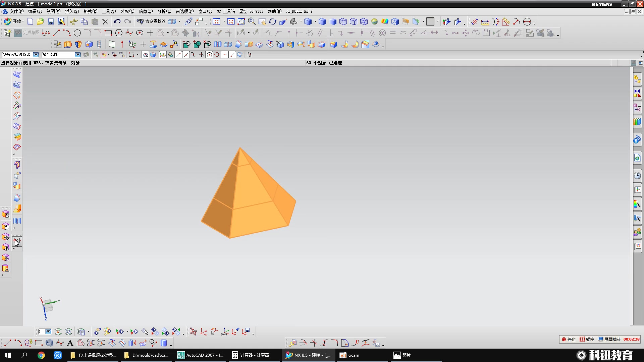Select the Text 'A' curve tool

pos(70,343)
